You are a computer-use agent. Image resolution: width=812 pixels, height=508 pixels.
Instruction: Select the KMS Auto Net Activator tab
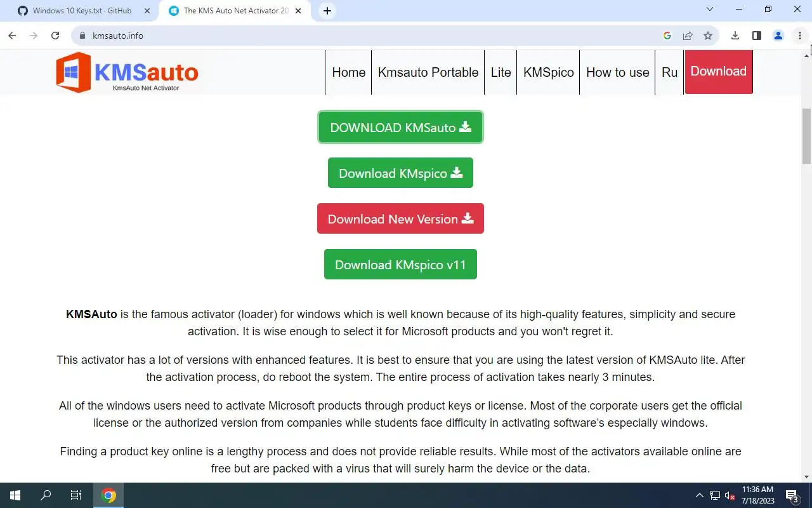click(x=235, y=11)
